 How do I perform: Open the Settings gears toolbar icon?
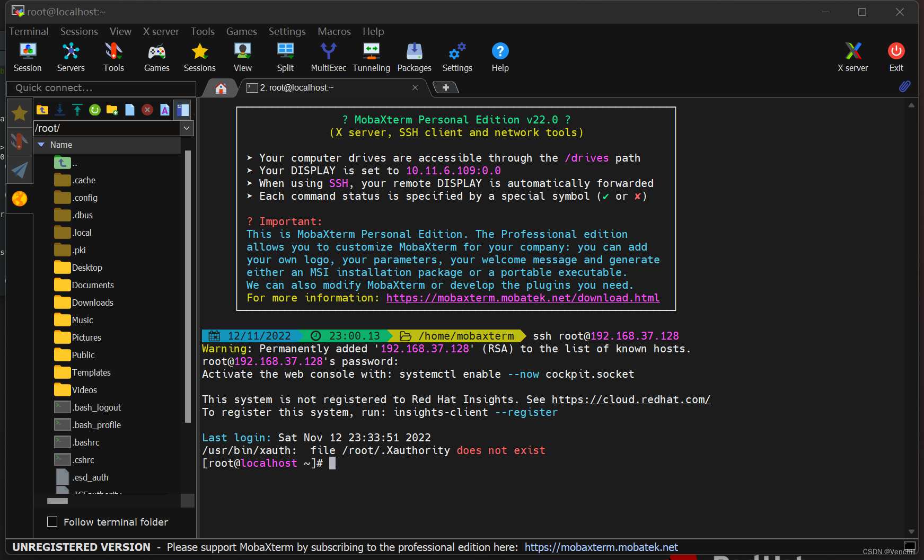pyautogui.click(x=457, y=57)
